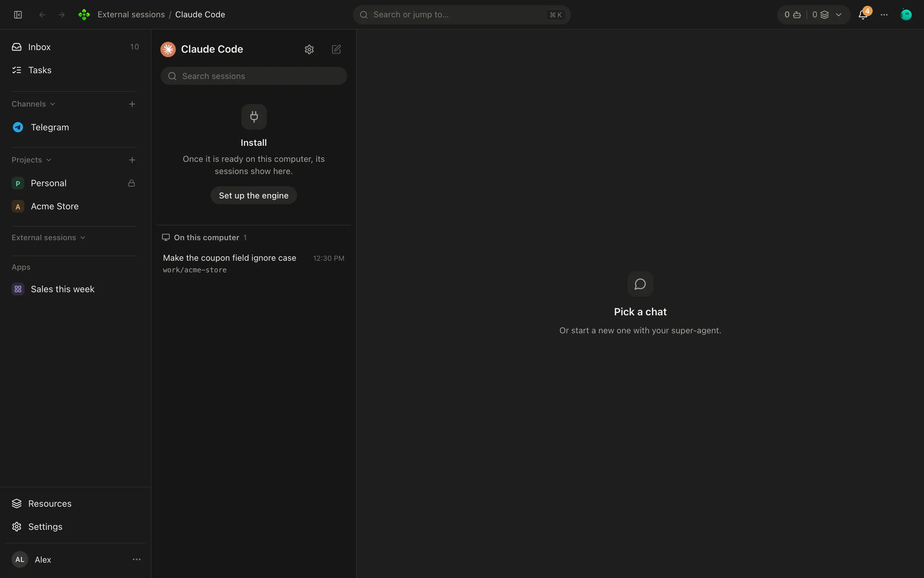Open Settings in sidebar
This screenshot has width=924, height=578.
(x=75, y=526)
